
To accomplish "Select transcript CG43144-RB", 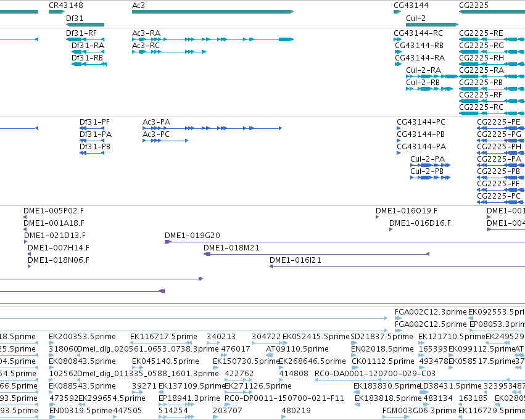I will [x=419, y=46].
